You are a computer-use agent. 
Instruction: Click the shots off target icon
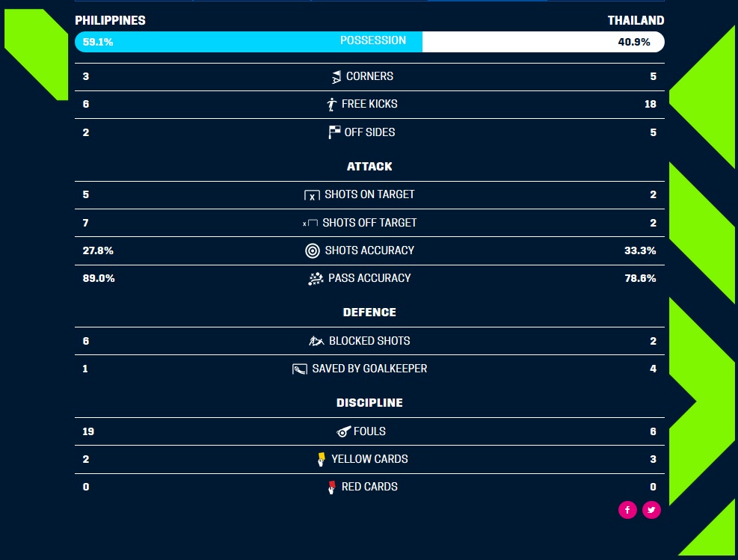point(310,223)
